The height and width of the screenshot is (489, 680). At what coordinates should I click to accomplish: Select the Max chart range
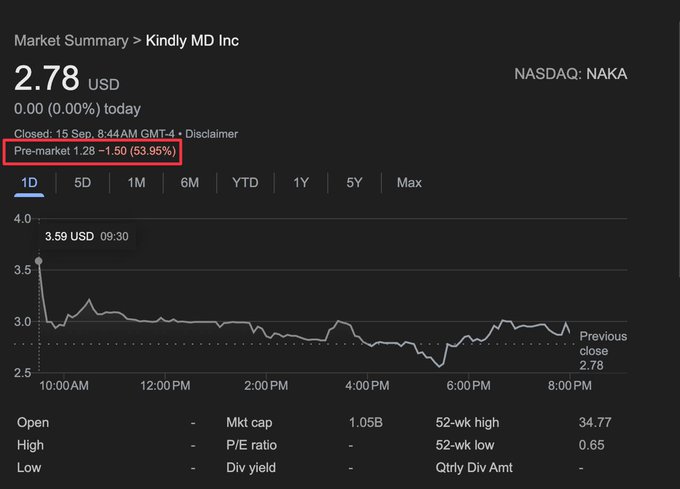tap(409, 183)
